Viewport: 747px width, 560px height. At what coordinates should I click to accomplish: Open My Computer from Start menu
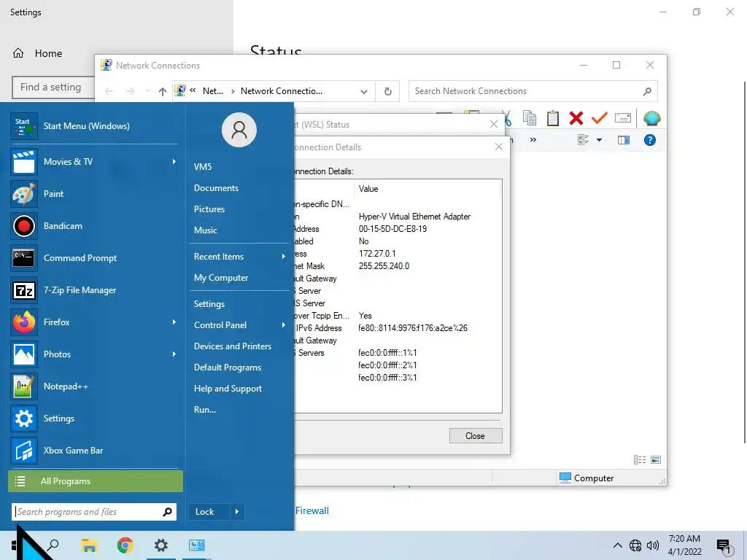220,278
